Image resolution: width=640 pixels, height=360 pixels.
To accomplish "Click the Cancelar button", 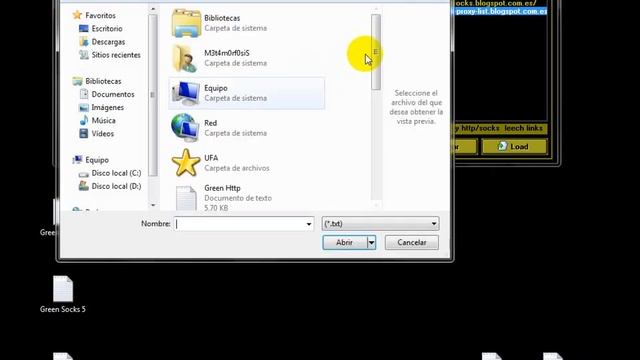I will click(x=412, y=242).
